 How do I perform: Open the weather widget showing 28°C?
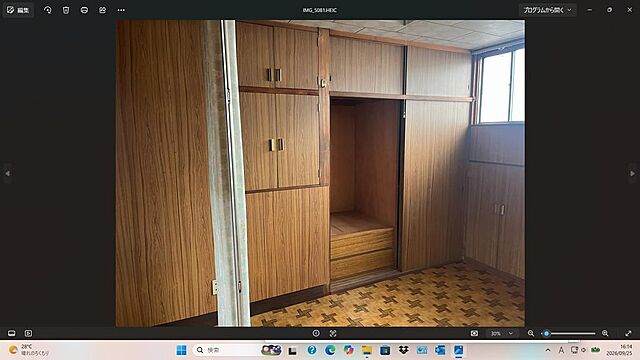[29, 350]
